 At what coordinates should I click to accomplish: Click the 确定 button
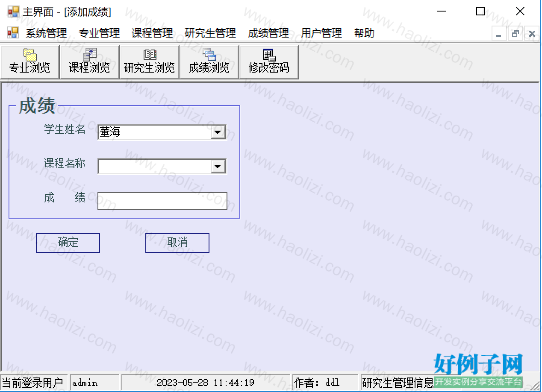(68, 243)
